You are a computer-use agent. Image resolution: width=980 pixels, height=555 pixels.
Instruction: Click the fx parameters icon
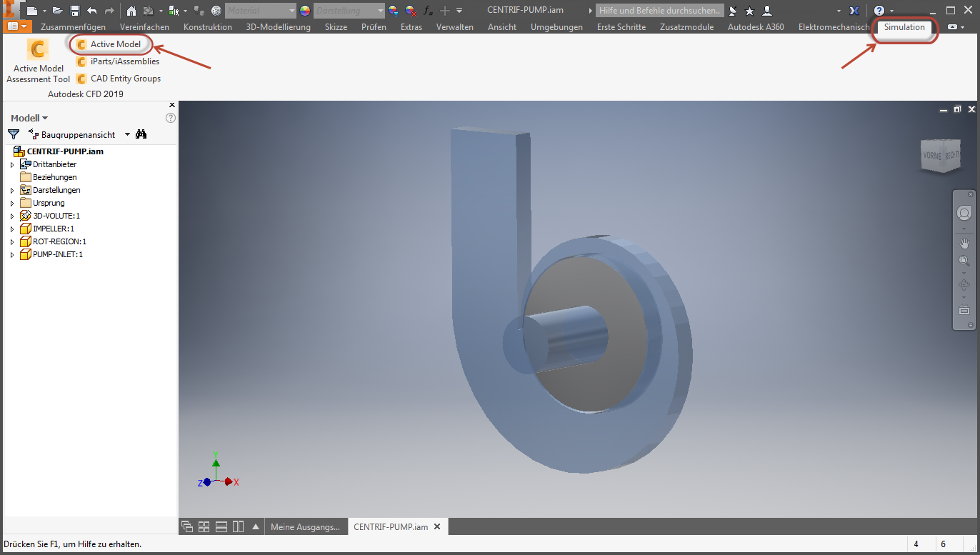tap(428, 11)
